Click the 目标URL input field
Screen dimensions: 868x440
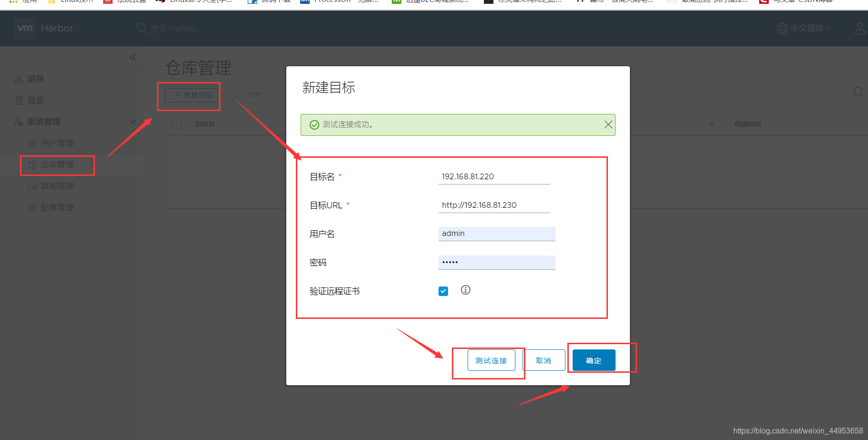coord(494,205)
